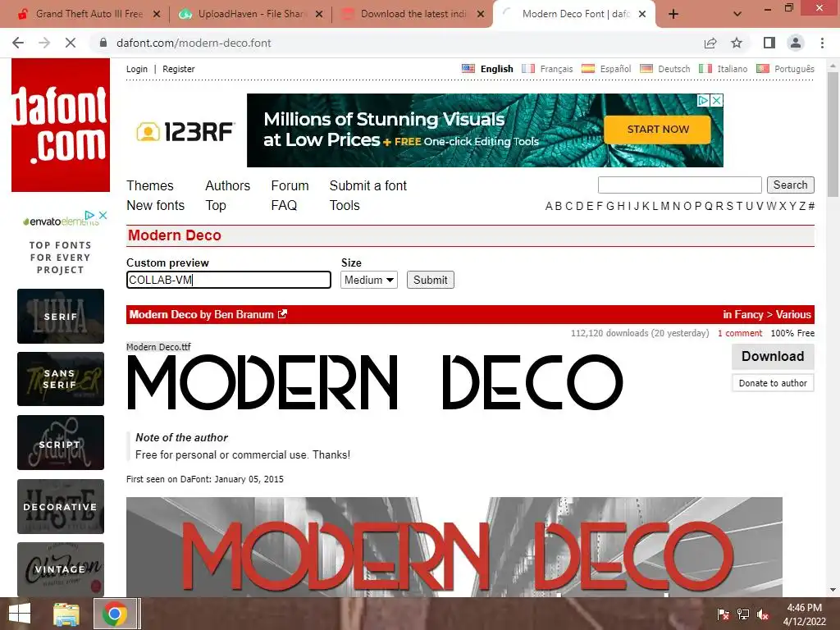View site information lock icon

click(103, 43)
